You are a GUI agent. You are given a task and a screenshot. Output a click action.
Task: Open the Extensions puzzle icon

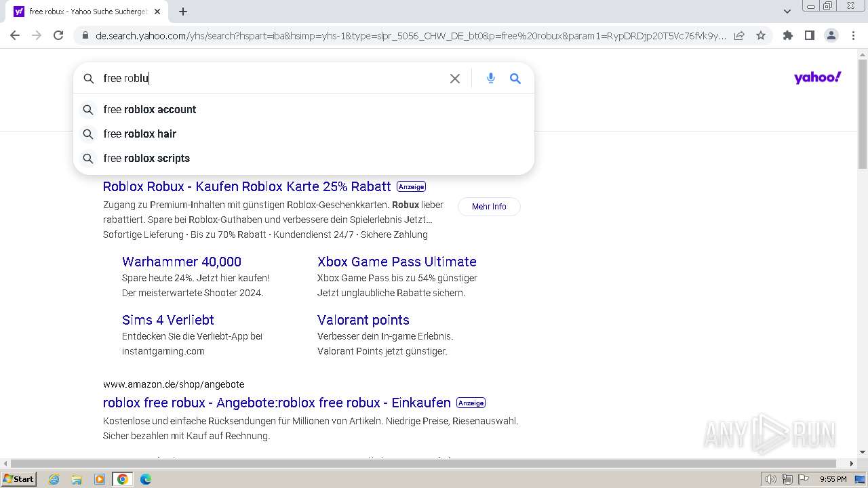787,35
